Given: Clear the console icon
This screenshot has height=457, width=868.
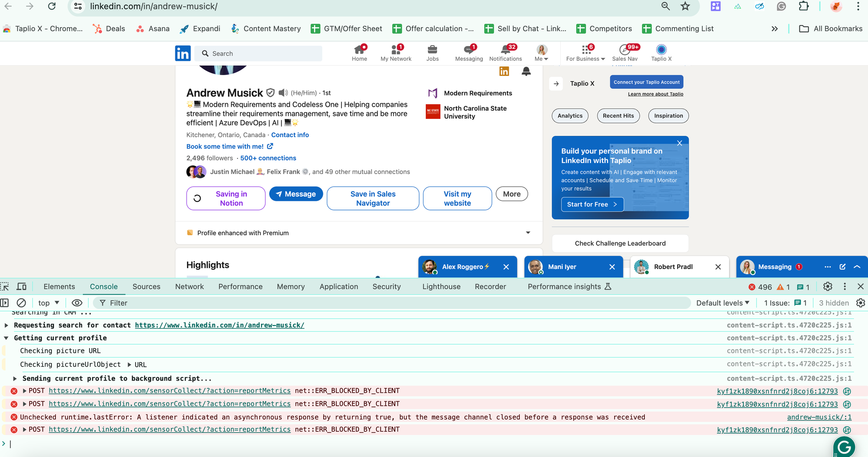Looking at the screenshot, I should (21, 303).
